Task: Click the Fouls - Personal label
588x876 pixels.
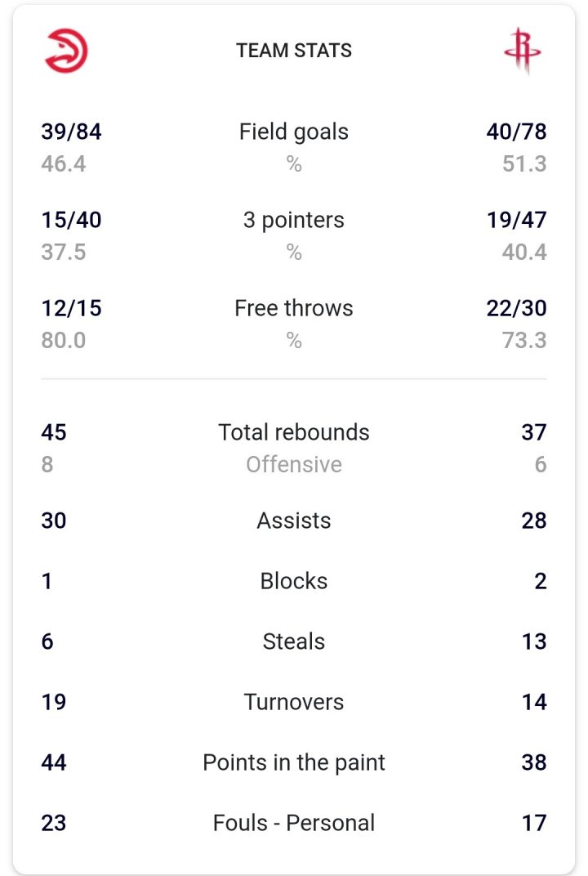Action: 294,823
